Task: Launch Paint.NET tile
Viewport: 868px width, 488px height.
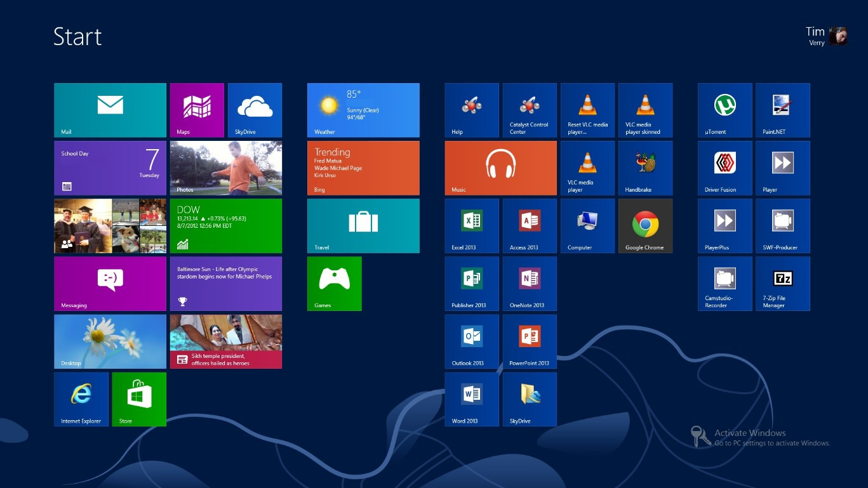Action: [782, 110]
